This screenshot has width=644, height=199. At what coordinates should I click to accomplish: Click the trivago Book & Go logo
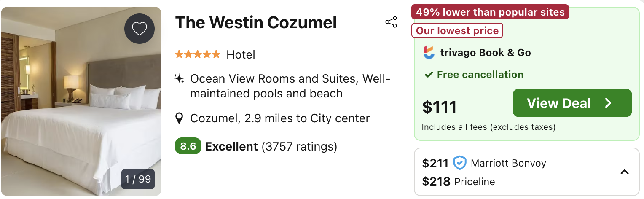[429, 53]
